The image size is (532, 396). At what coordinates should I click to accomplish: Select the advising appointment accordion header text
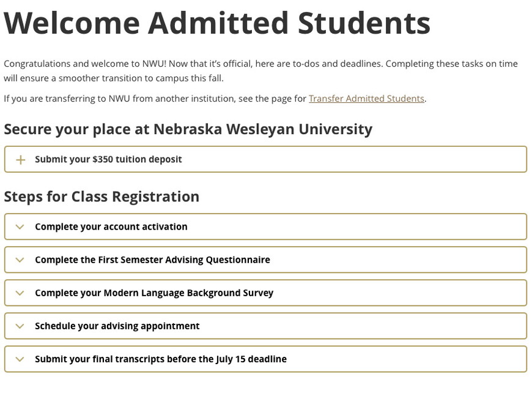click(x=116, y=326)
